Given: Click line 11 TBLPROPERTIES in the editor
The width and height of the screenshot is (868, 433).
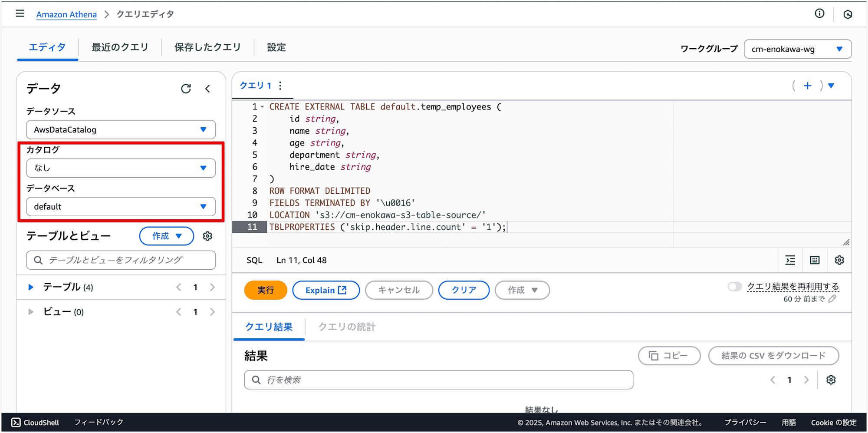Looking at the screenshot, I should tap(388, 227).
